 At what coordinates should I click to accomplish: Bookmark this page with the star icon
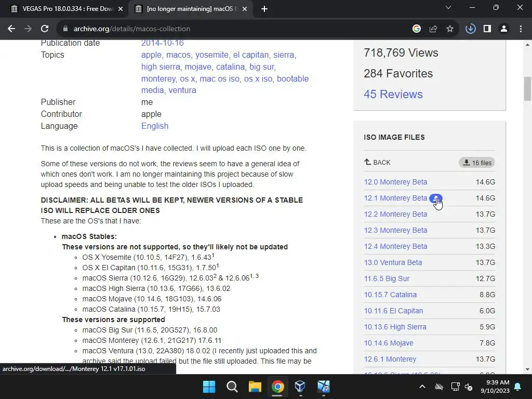(450, 29)
